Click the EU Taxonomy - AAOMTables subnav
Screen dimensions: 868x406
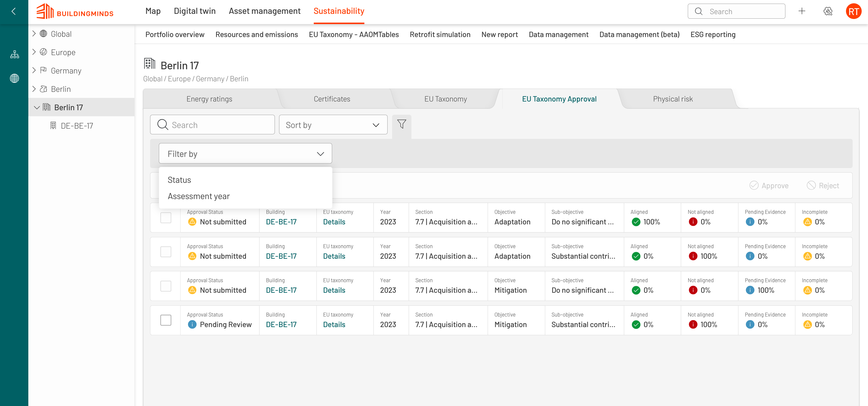(x=354, y=34)
